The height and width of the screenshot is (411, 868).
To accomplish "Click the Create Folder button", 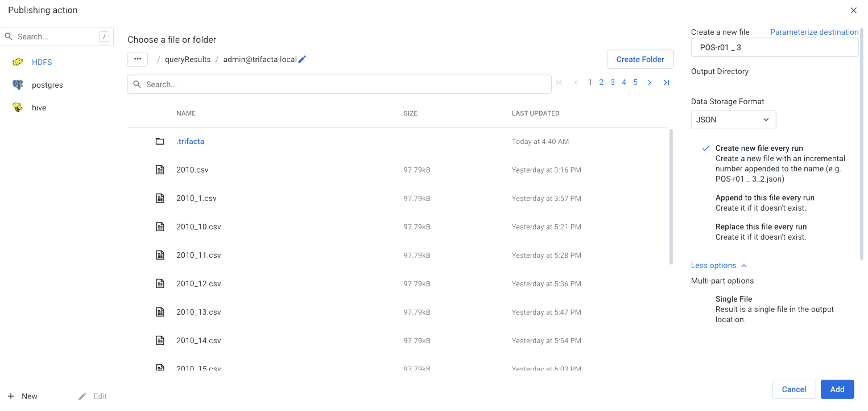I will [640, 59].
